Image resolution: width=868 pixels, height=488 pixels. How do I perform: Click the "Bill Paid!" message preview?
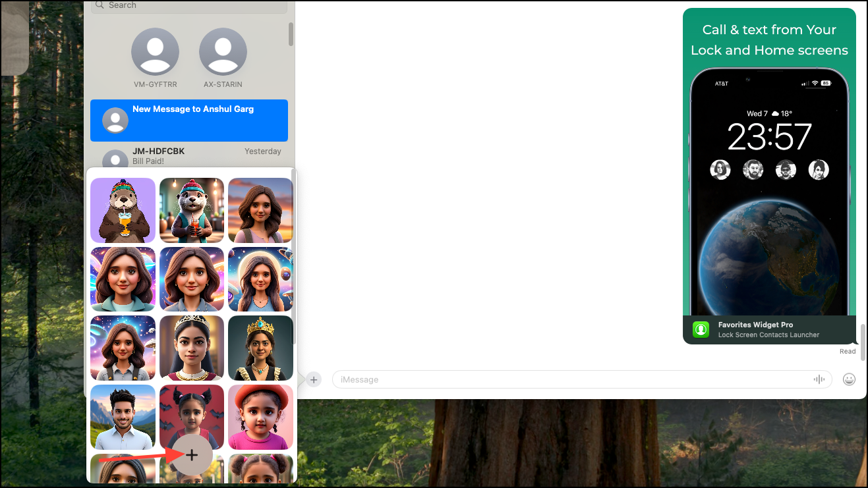(148, 161)
